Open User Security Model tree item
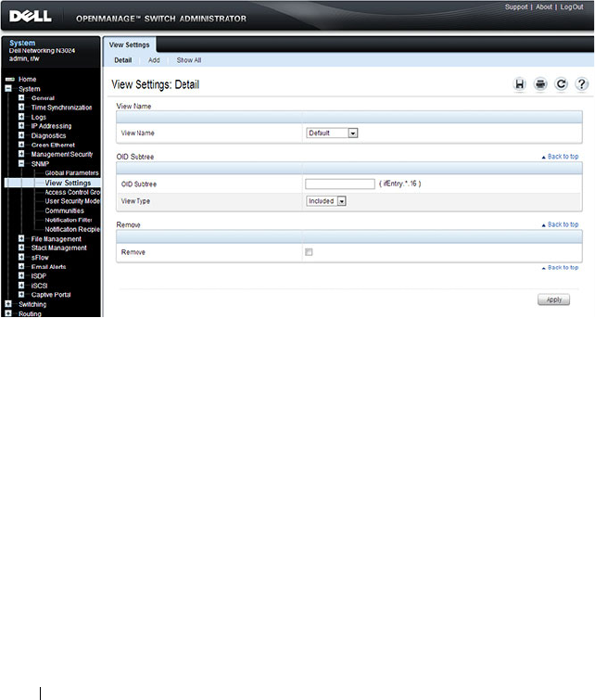Image resolution: width=595 pixels, height=700 pixels. point(72,201)
